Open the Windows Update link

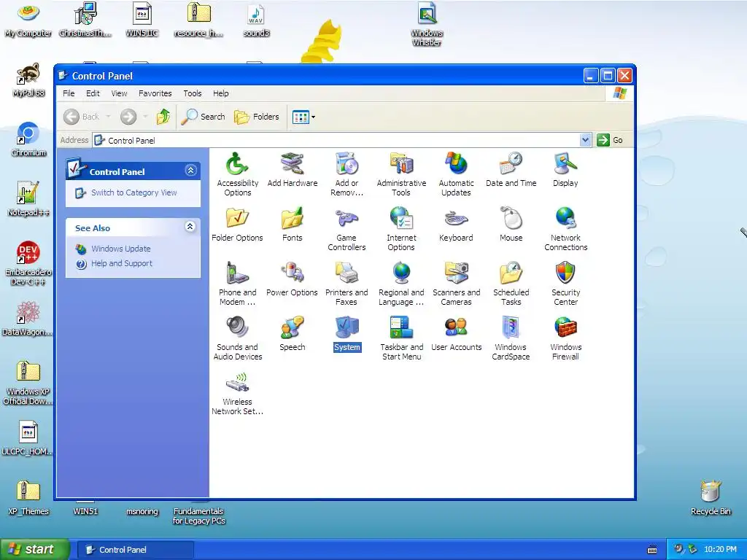[x=121, y=249]
